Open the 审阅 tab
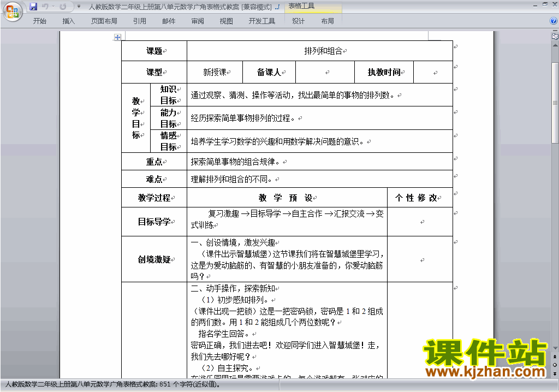 point(198,21)
